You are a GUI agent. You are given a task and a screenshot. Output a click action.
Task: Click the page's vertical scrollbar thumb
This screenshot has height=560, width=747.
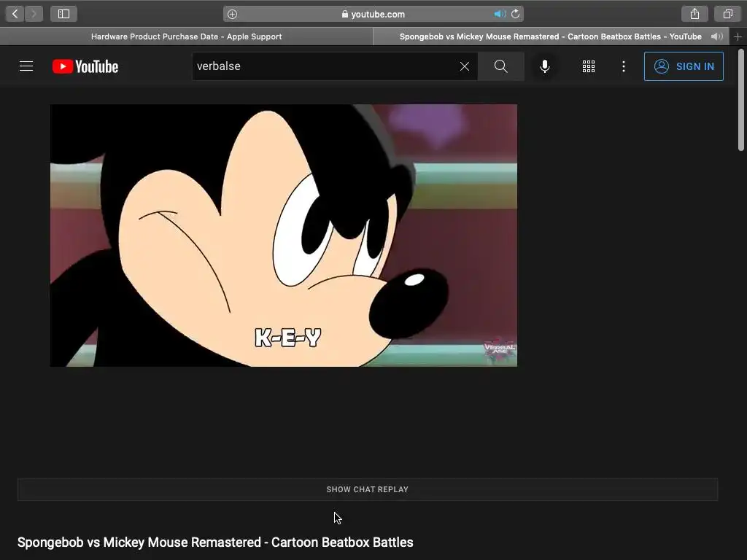741,100
